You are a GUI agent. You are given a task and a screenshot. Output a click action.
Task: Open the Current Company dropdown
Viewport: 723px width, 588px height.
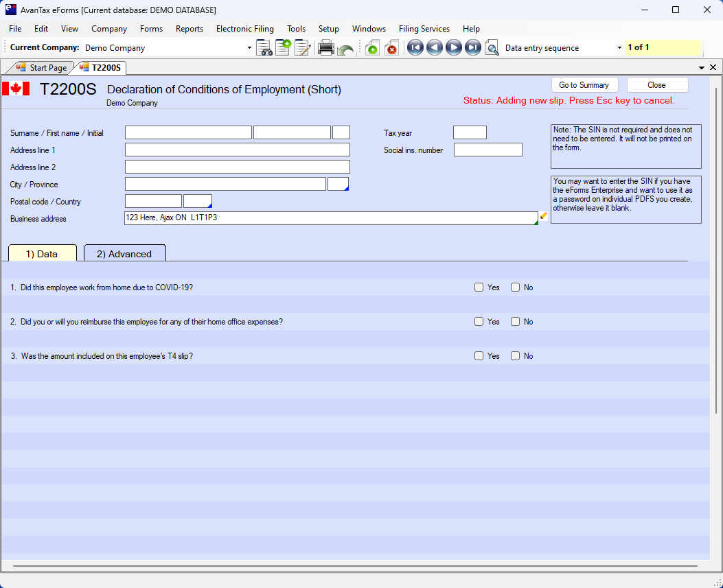(x=249, y=48)
